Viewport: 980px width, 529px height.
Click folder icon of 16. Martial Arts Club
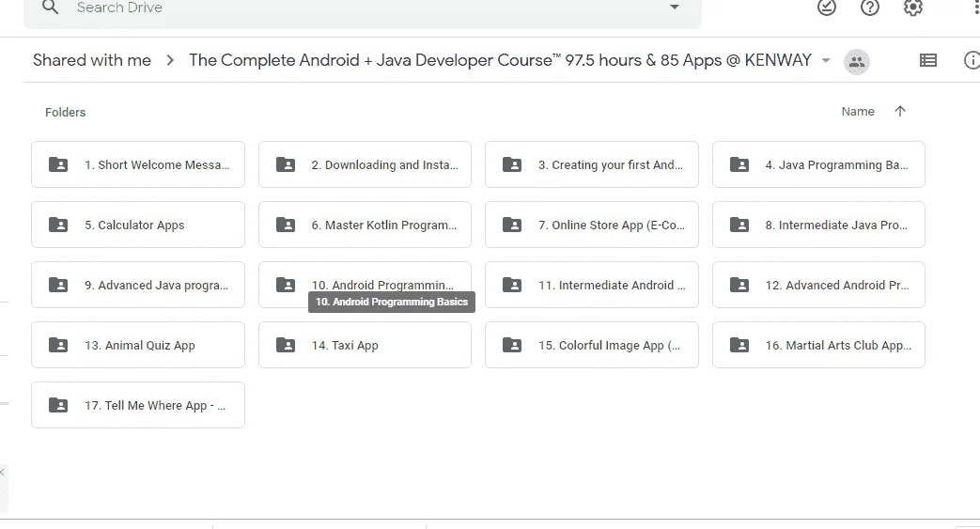point(739,345)
